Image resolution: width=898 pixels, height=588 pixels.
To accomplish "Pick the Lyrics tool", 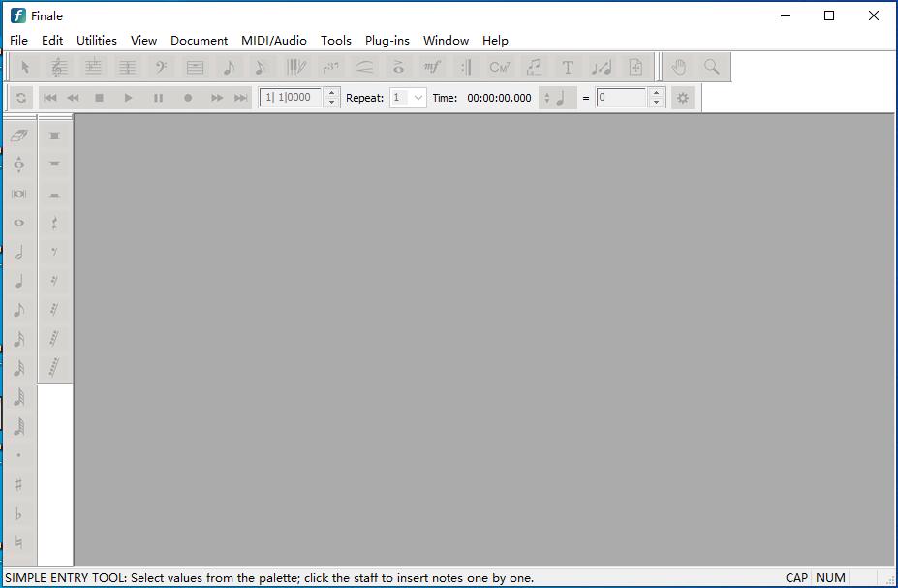I will point(534,67).
